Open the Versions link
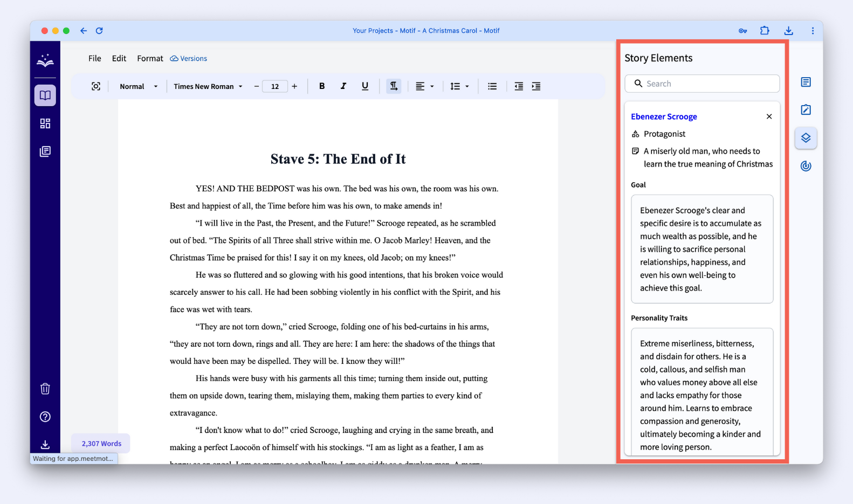The height and width of the screenshot is (504, 853). point(189,58)
